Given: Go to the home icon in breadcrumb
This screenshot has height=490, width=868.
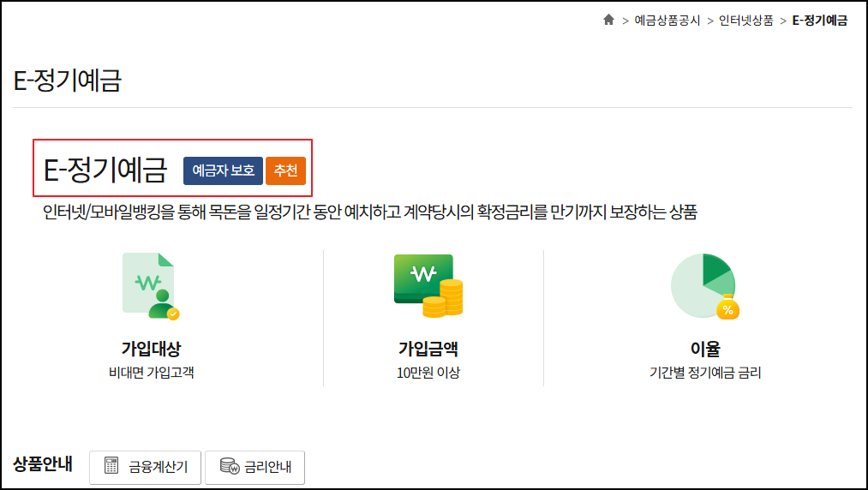Looking at the screenshot, I should click(x=608, y=20).
